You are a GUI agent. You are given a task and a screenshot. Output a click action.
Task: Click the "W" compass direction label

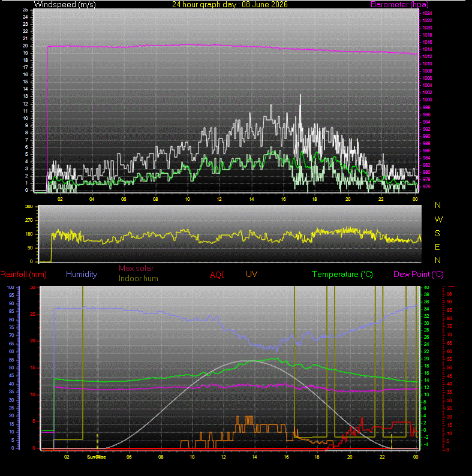(x=438, y=219)
